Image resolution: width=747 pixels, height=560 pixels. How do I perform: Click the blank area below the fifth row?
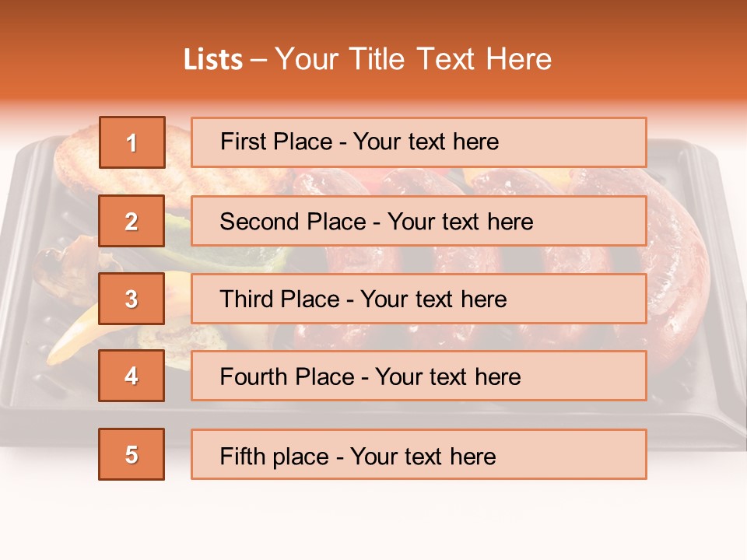[x=373, y=517]
